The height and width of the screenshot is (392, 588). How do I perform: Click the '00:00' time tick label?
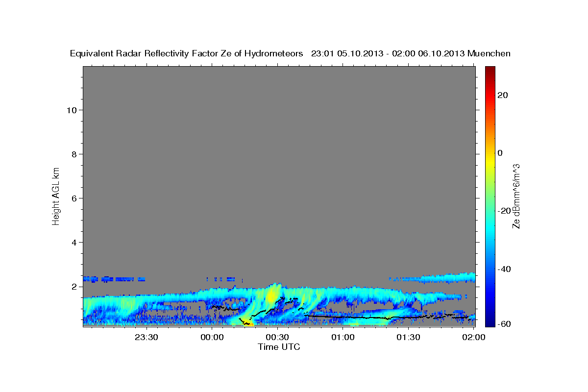212,337
